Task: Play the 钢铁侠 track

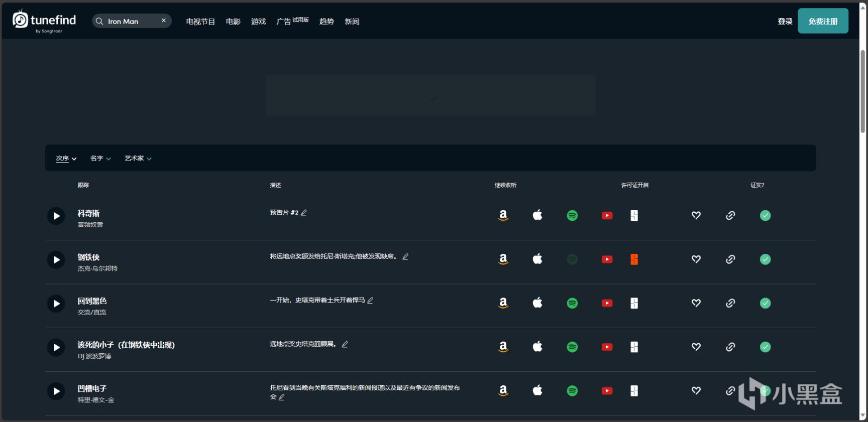Action: coord(56,260)
